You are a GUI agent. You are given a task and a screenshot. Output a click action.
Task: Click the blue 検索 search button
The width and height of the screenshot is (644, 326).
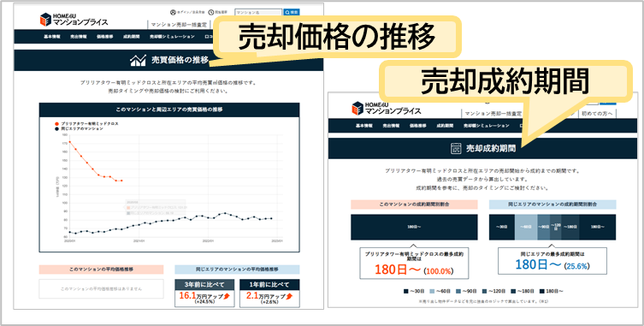[292, 12]
